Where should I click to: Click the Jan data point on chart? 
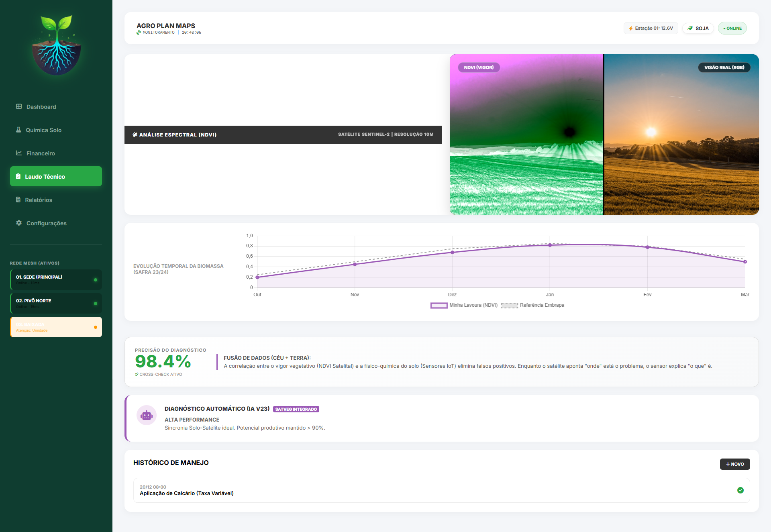[x=550, y=245]
